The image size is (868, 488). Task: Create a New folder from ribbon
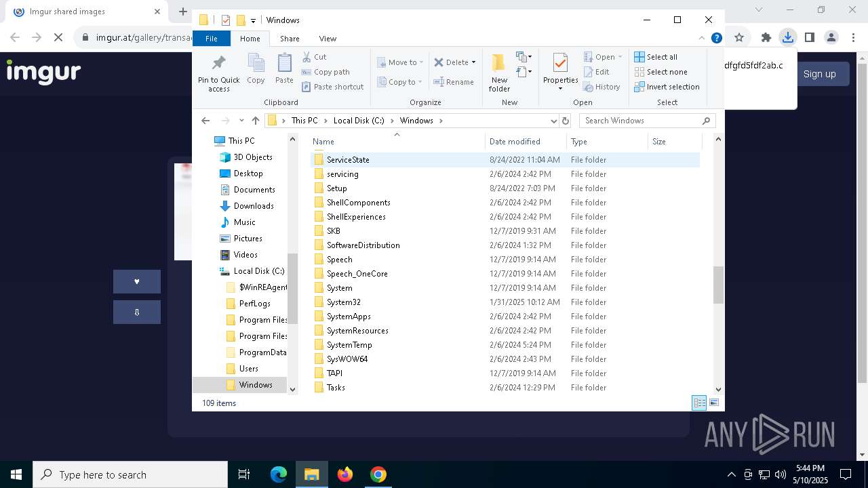499,73
